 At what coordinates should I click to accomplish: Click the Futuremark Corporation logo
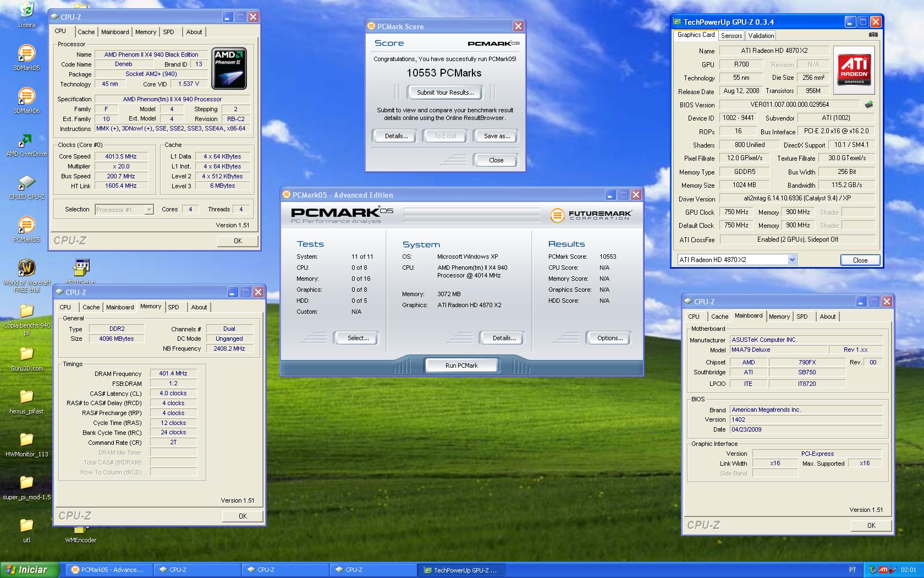click(x=591, y=215)
